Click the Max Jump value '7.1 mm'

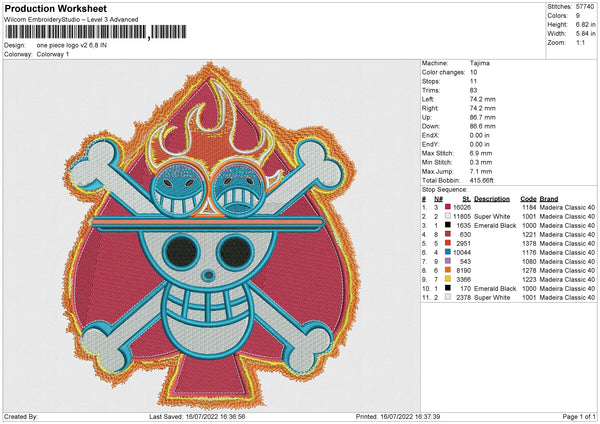click(481, 171)
